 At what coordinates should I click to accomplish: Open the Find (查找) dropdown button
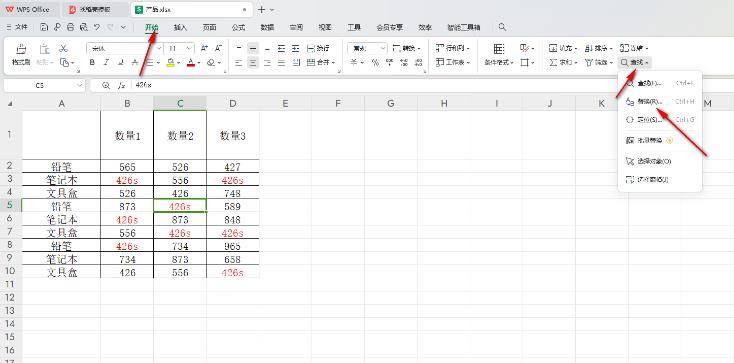pos(635,62)
